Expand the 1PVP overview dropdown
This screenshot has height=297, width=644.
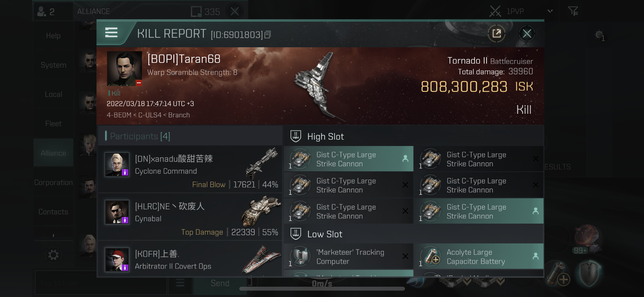pyautogui.click(x=550, y=11)
